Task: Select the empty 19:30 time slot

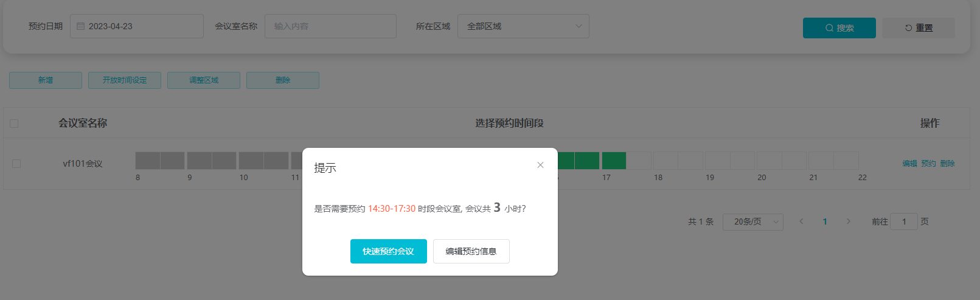Action: point(742,161)
